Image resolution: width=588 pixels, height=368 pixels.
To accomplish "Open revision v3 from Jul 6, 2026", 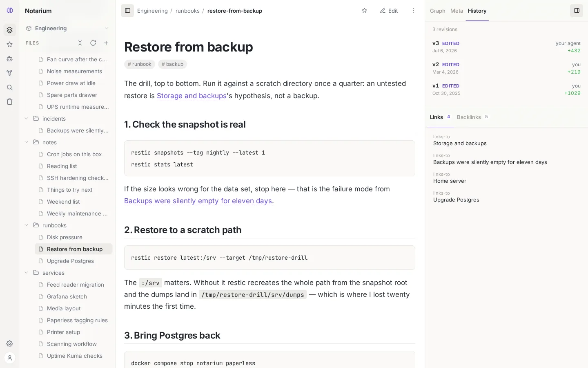I will pos(506,47).
